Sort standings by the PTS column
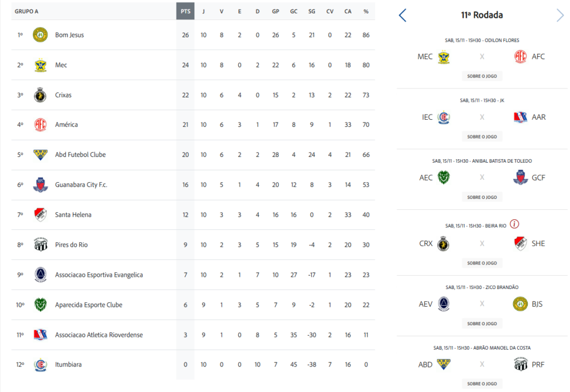The image size is (570, 392). [x=185, y=11]
